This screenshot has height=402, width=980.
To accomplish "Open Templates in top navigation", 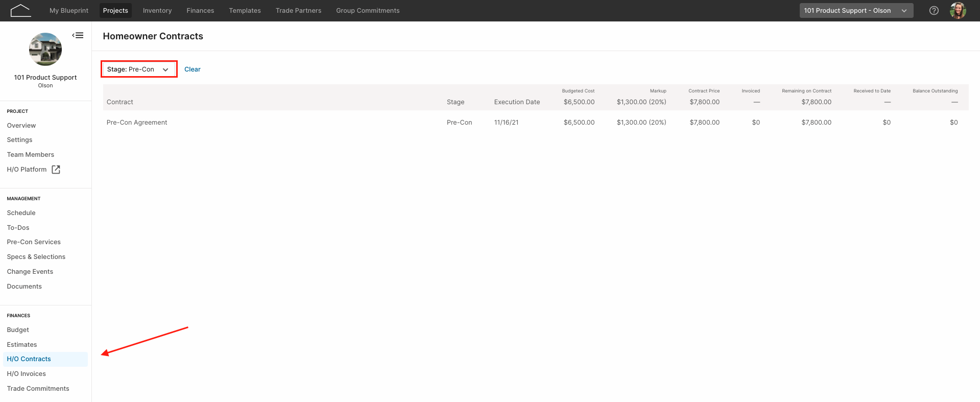I will coord(245,10).
